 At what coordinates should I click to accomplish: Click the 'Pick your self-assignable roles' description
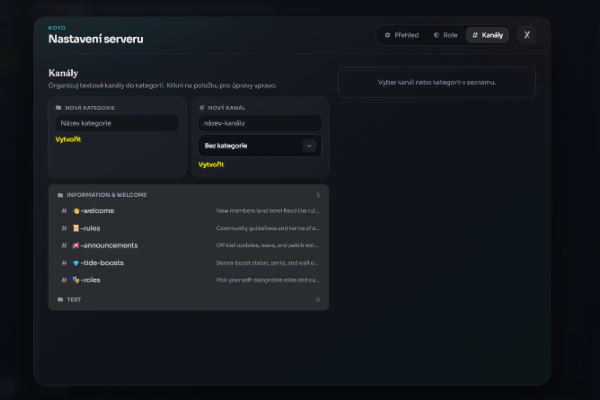click(267, 280)
